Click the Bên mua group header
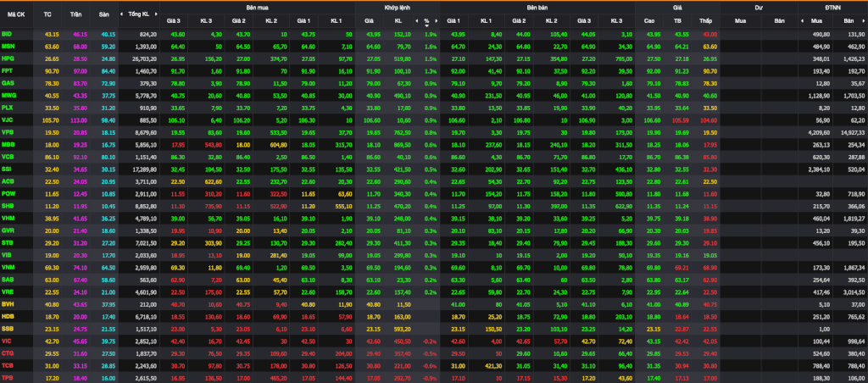Image resolution: width=868 pixels, height=383 pixels. 258,8
